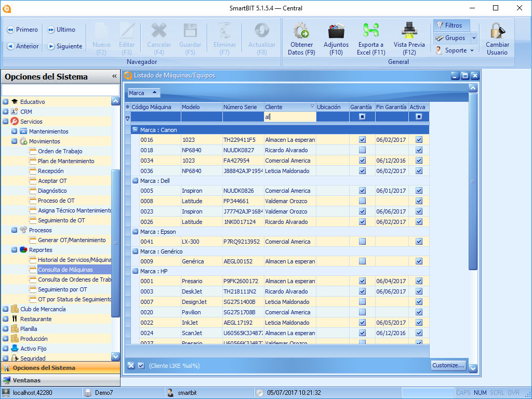The width and height of the screenshot is (532, 399).
Task: Click the Cambiar Usuario padlock icon
Action: pos(497,31)
